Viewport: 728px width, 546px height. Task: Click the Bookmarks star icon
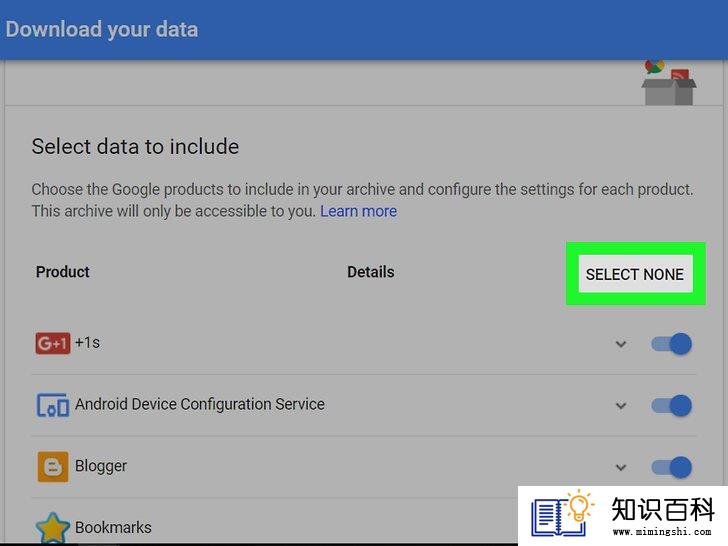click(x=52, y=528)
